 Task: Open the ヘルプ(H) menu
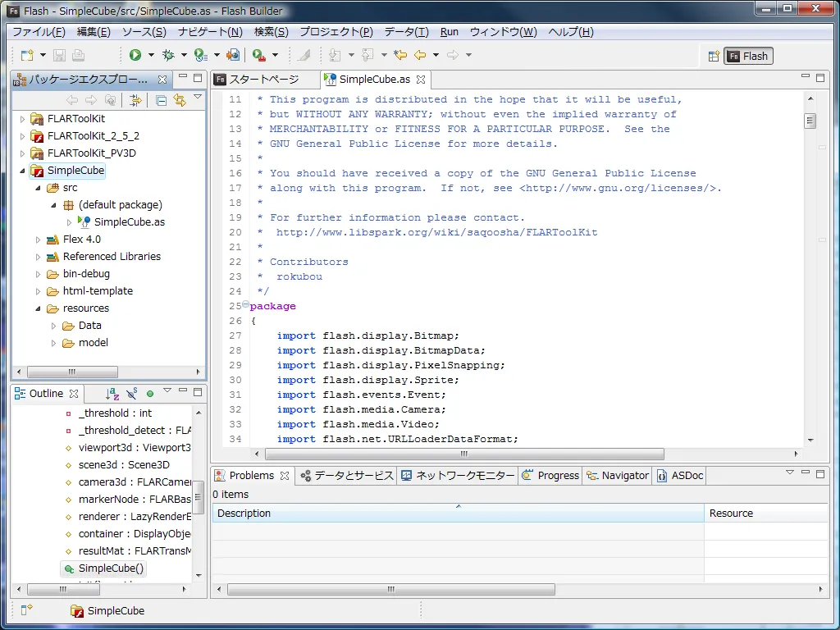(x=571, y=32)
